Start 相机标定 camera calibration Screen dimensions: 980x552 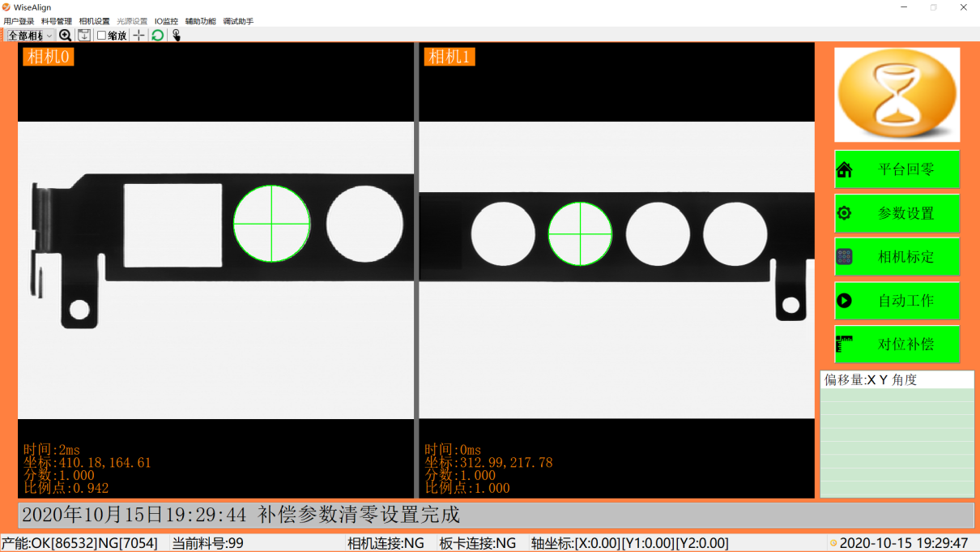coord(897,257)
